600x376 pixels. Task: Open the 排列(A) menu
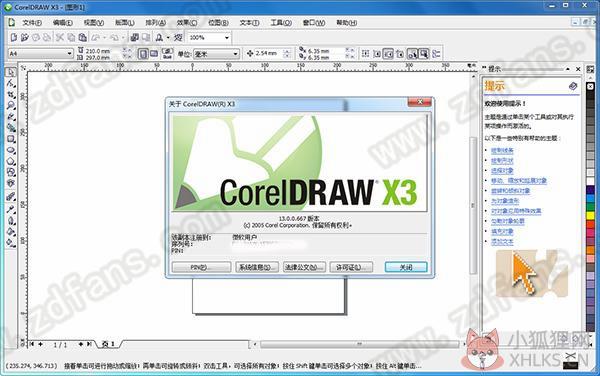[155, 23]
